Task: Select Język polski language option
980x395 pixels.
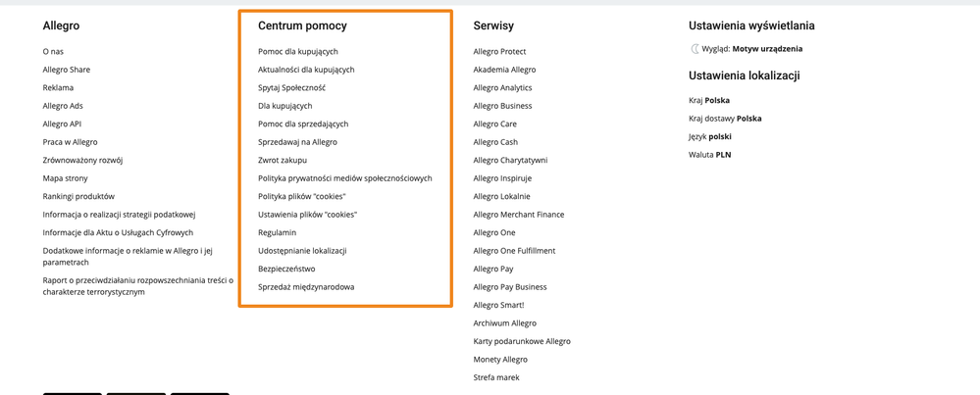Action: (x=710, y=136)
